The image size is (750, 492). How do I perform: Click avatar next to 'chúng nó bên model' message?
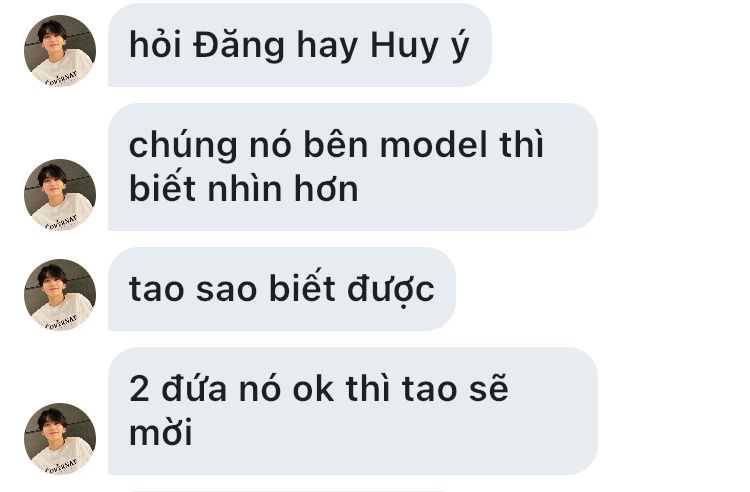tap(60, 195)
